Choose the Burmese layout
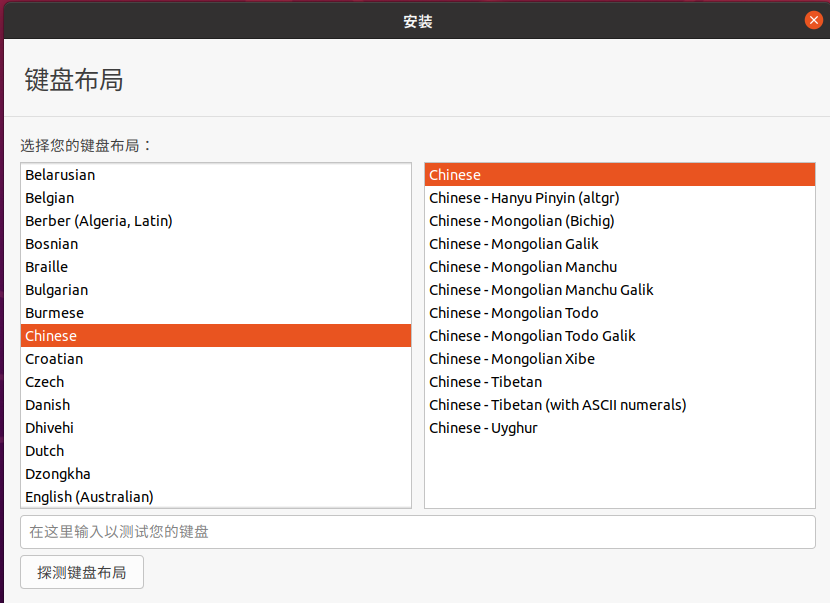 pyautogui.click(x=216, y=313)
